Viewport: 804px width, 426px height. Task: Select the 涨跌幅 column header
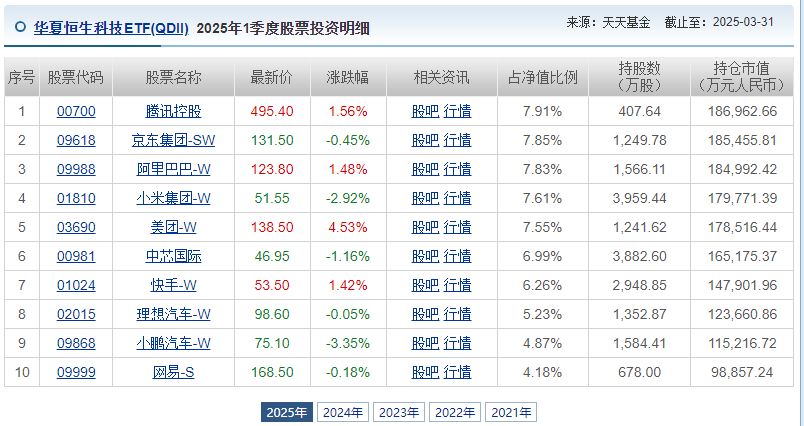click(348, 77)
